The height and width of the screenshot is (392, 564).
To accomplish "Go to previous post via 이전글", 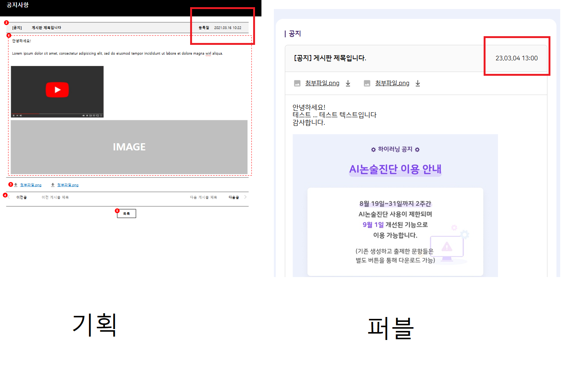I will point(22,198).
